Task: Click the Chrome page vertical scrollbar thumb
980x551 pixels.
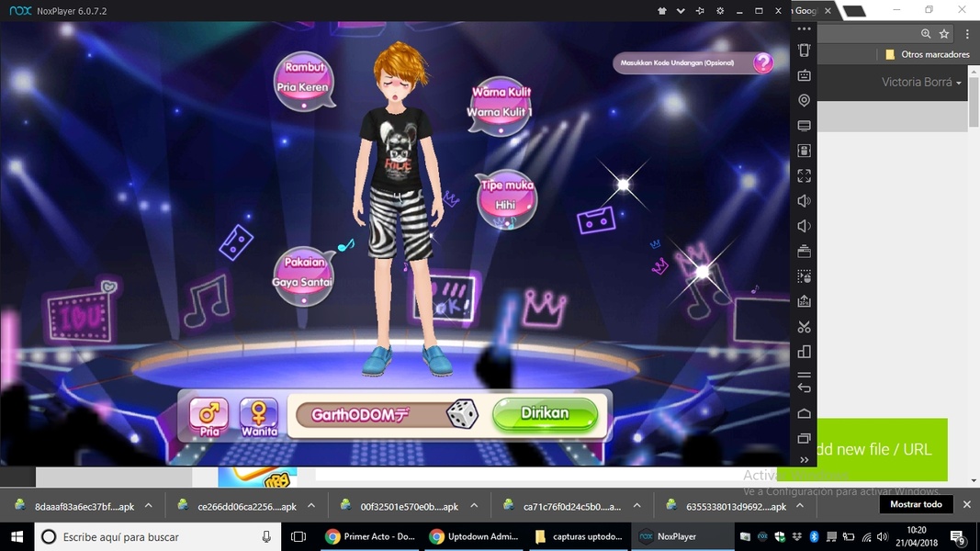Action: coord(974,101)
